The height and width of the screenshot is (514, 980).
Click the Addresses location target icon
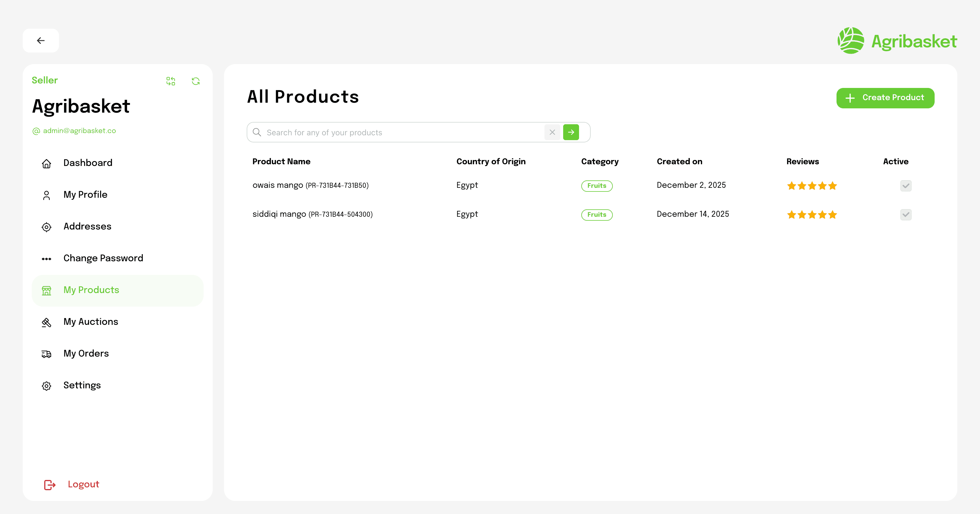47,227
